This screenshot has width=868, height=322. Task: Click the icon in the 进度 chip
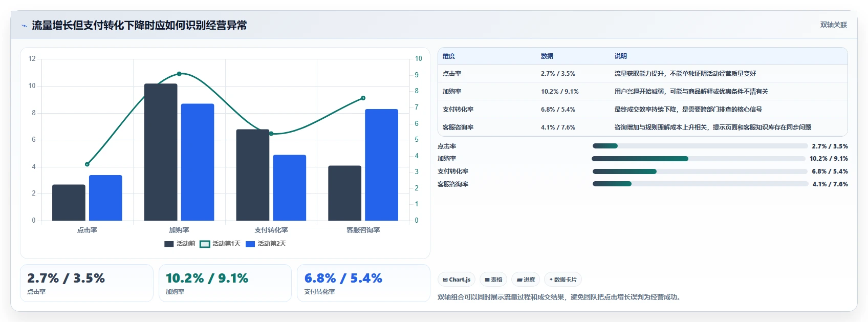point(519,280)
